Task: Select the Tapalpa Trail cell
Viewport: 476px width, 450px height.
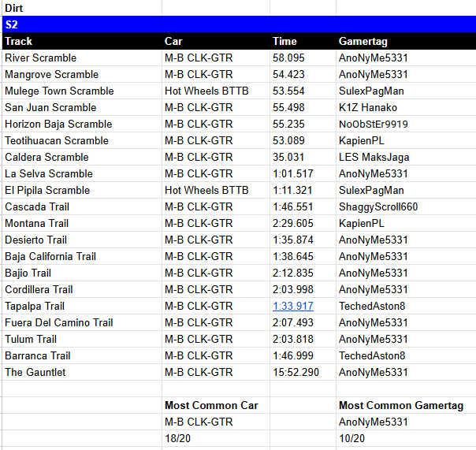Action: [x=82, y=306]
